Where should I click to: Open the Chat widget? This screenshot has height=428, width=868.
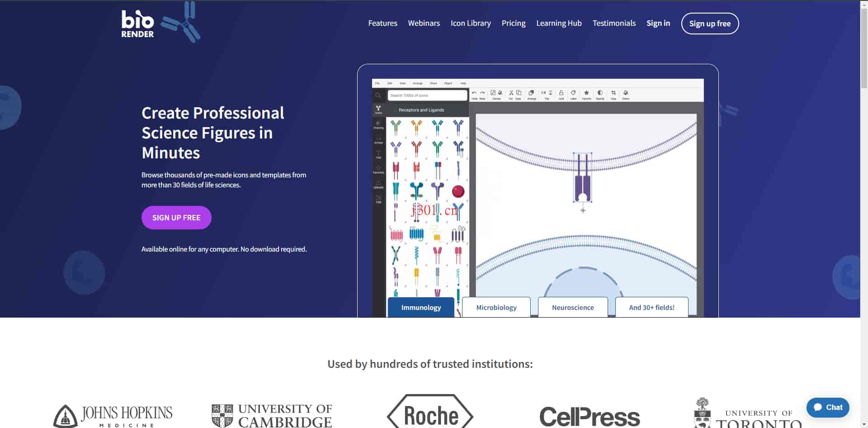tap(828, 407)
